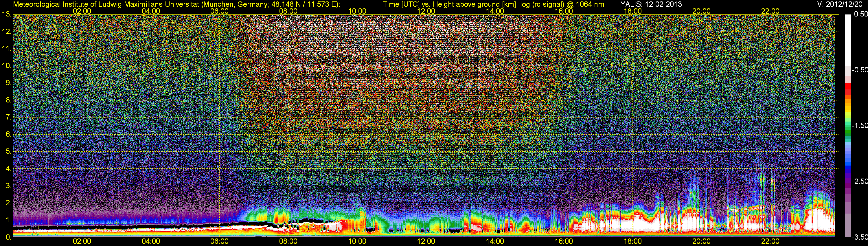Image resolution: width=868 pixels, height=246 pixels.
Task: Click the 06:00 label on the bottom time axis
Action: point(219,241)
